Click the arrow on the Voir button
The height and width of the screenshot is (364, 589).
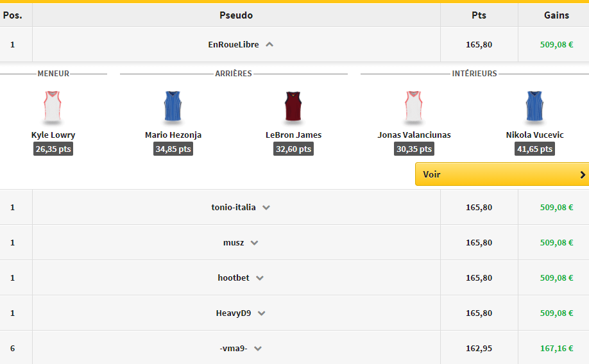tap(582, 174)
